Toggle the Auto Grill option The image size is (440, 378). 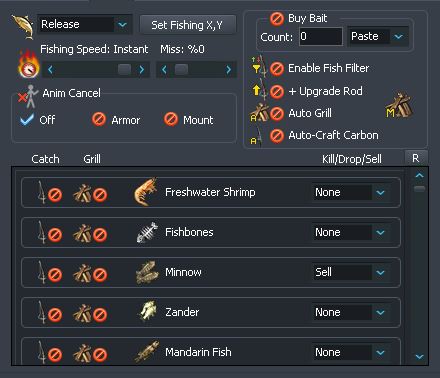(277, 114)
